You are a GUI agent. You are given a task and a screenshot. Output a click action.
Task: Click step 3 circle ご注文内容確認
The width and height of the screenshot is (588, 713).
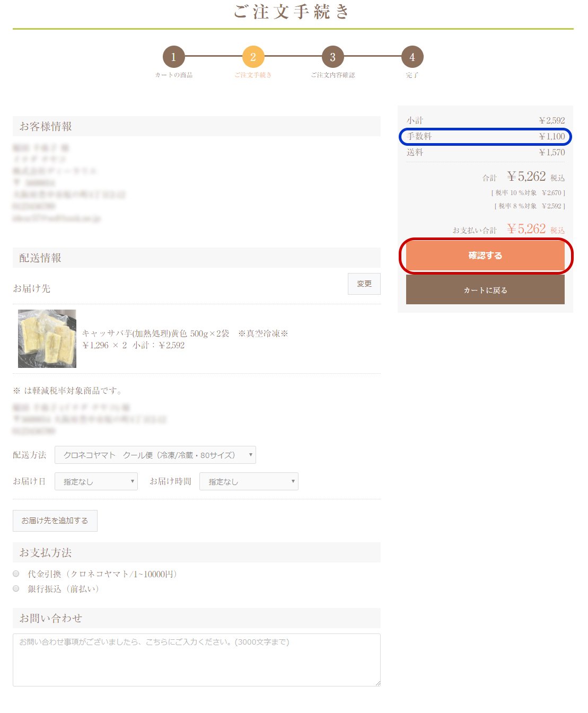[332, 57]
